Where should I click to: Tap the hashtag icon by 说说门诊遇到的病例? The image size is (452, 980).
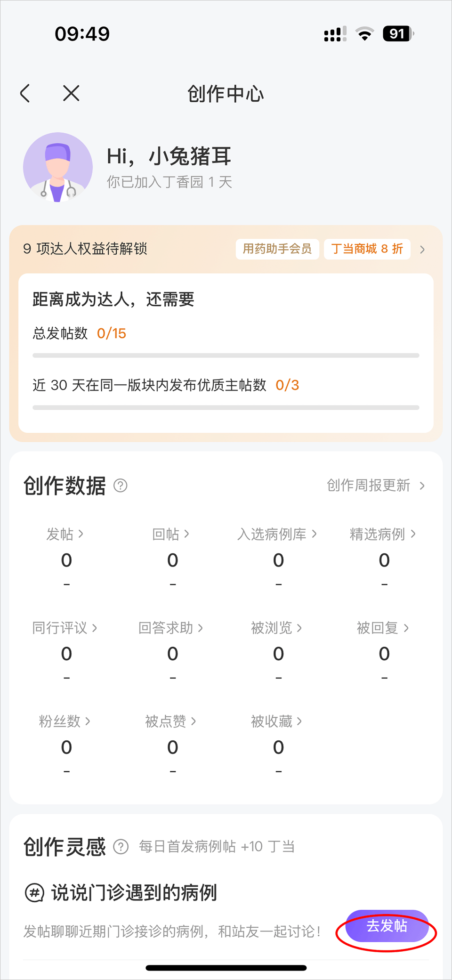[34, 893]
